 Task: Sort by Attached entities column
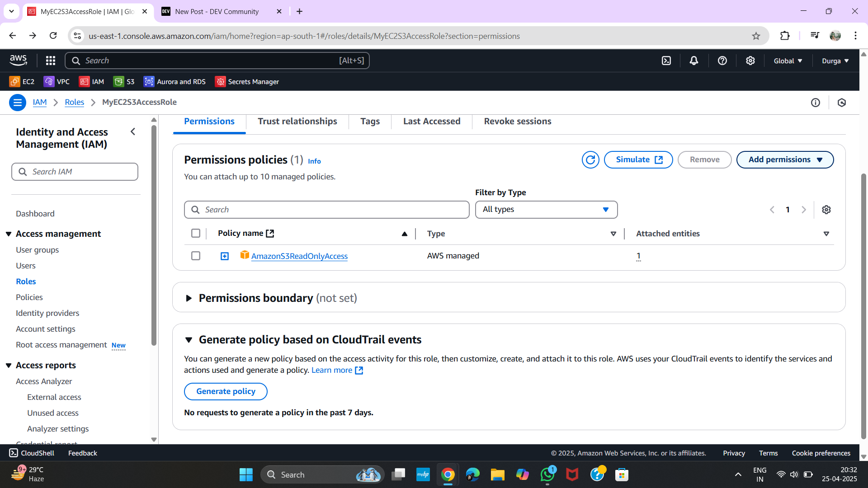click(x=826, y=234)
